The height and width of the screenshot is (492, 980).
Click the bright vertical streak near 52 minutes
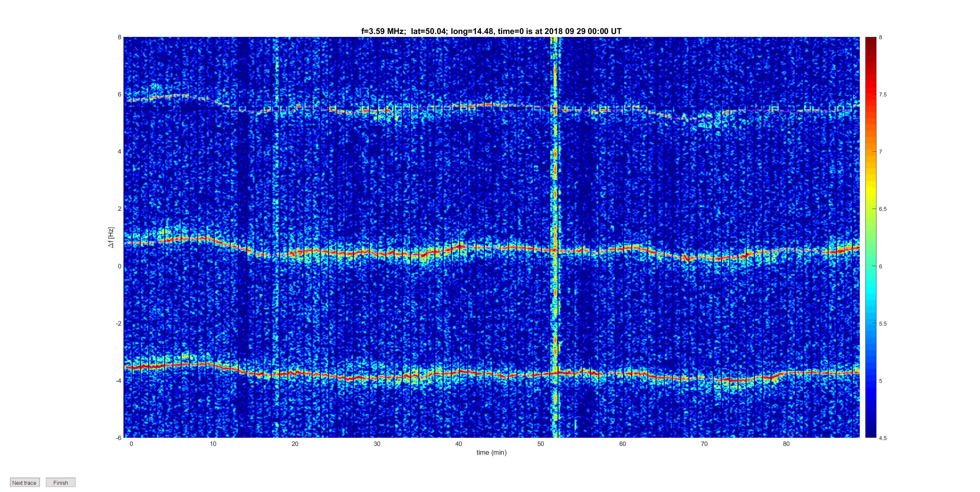(x=555, y=237)
